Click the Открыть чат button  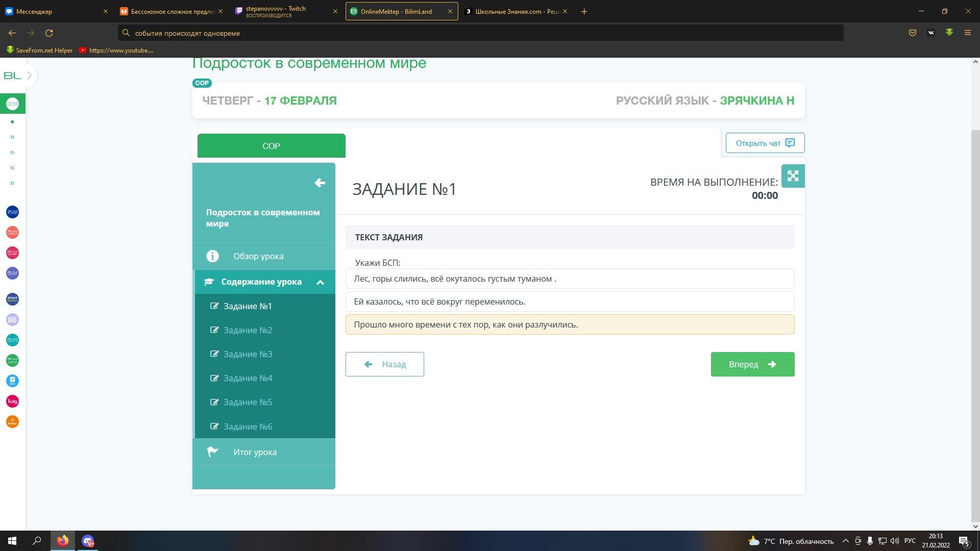pos(765,143)
